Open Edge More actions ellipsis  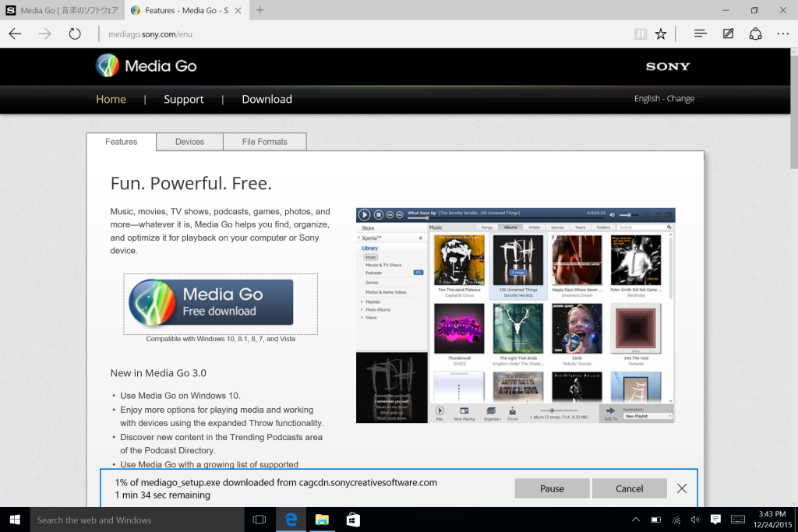coord(782,33)
